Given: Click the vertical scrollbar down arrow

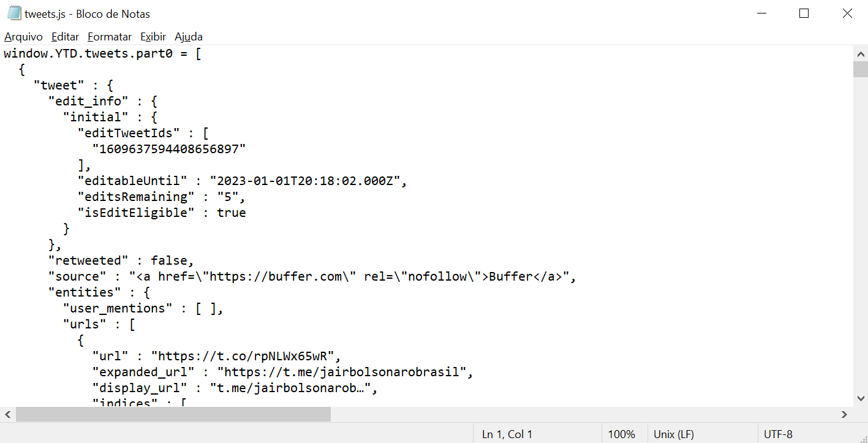Looking at the screenshot, I should coord(861,397).
